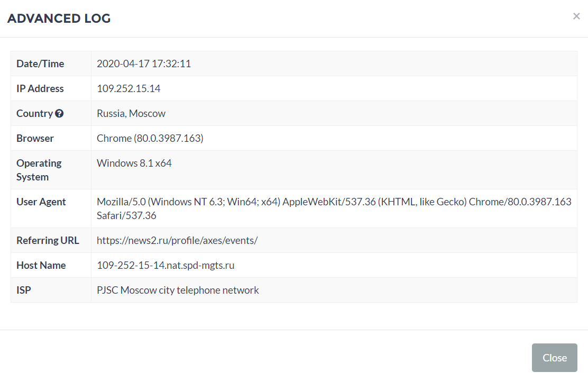Select the date value 2020-04-17 17:32:11
The image size is (588, 381).
(144, 64)
